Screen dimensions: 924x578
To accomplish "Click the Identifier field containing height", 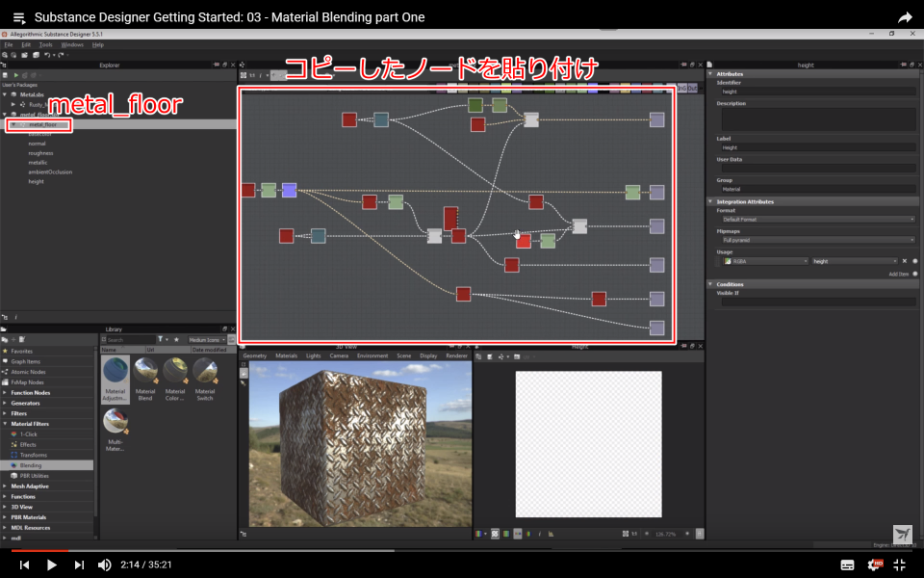I will pyautogui.click(x=818, y=92).
